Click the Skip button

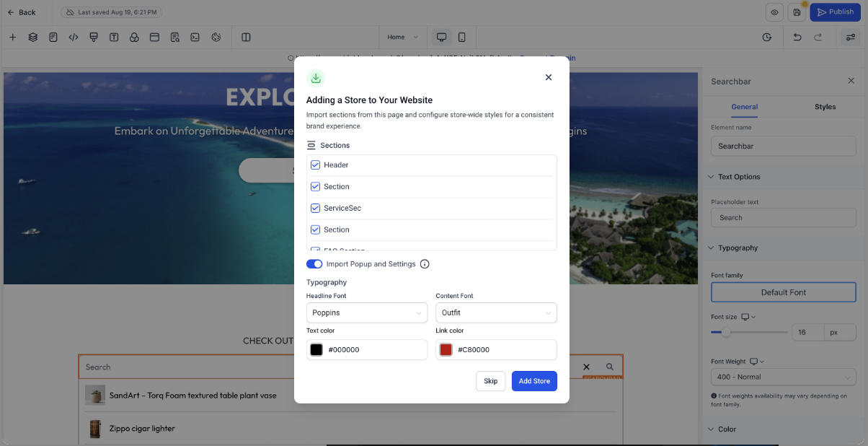click(x=490, y=381)
